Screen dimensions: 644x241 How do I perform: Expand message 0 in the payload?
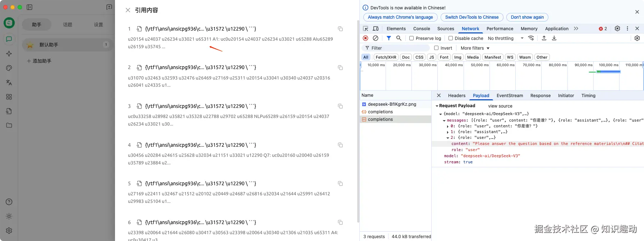click(x=448, y=126)
